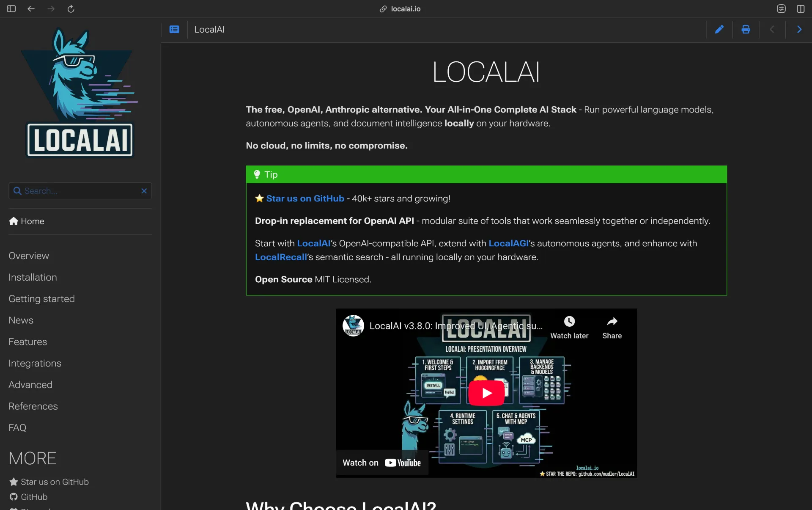
Task: Click the edit page pencil icon
Action: 719,30
